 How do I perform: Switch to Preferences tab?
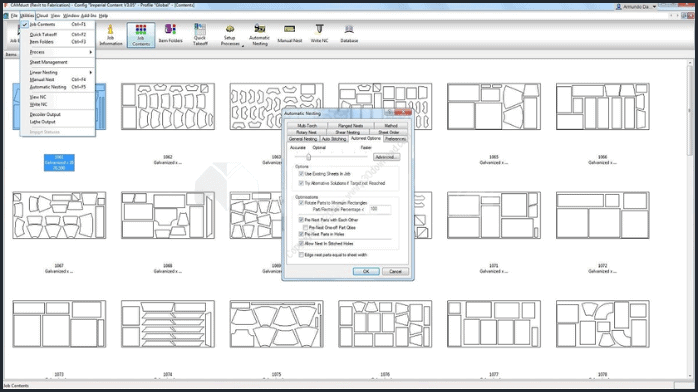pos(395,139)
